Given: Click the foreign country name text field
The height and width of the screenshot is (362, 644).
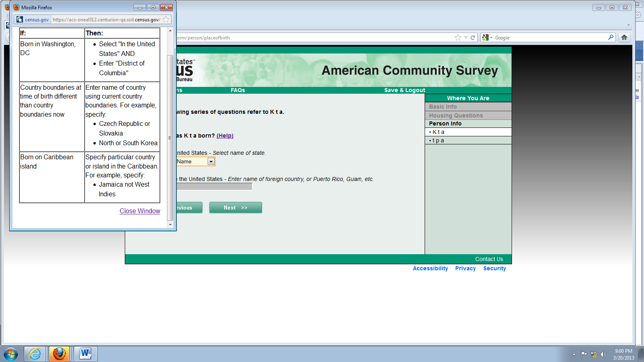Looking at the screenshot, I should (x=214, y=187).
